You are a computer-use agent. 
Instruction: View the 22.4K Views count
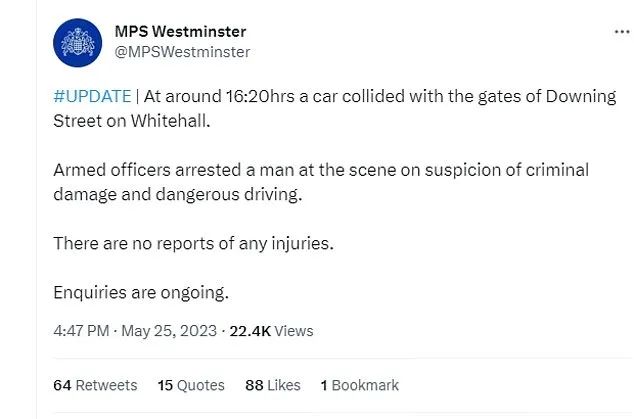[271, 331]
